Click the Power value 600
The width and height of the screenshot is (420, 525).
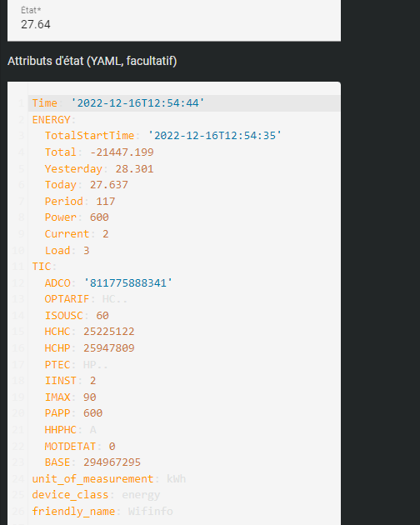pos(99,217)
